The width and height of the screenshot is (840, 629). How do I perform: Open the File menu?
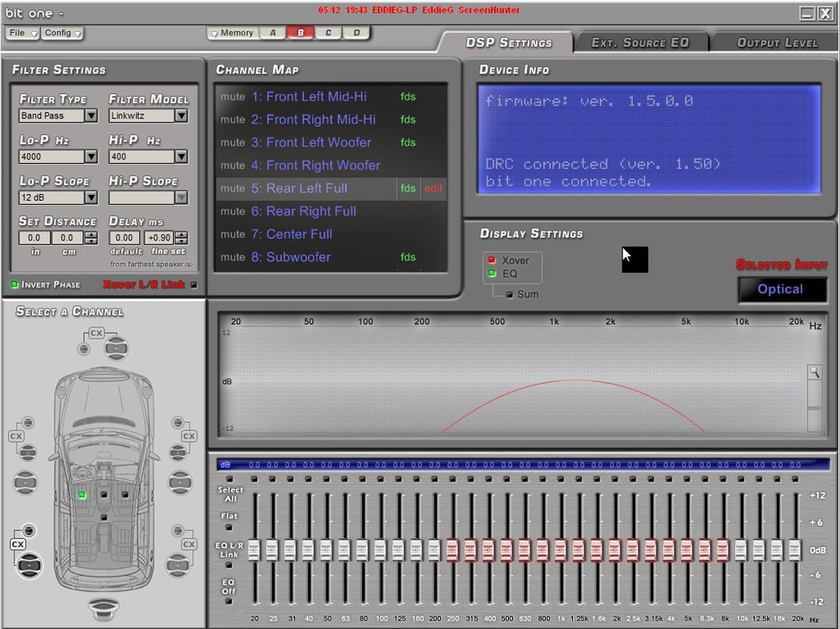(x=23, y=33)
